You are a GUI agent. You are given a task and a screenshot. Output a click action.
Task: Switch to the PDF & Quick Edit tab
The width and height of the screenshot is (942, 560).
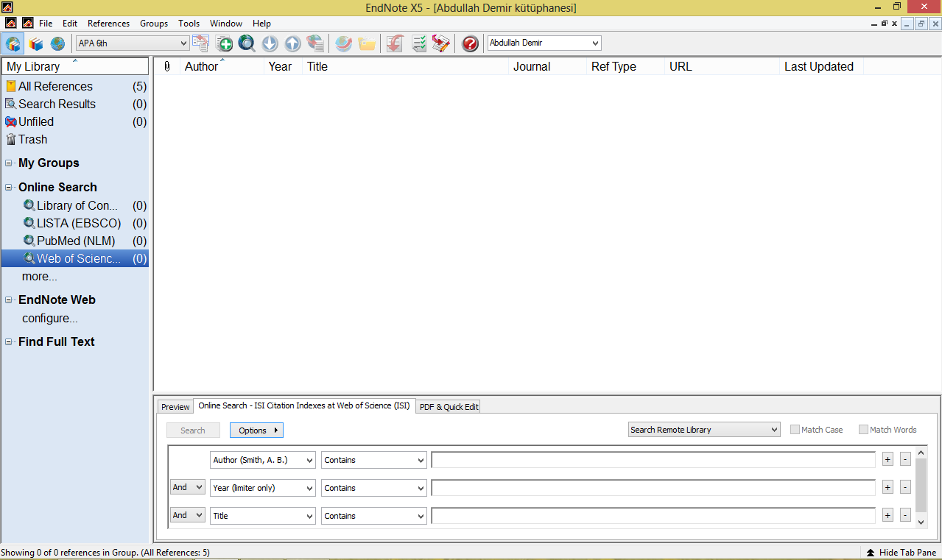[448, 407]
